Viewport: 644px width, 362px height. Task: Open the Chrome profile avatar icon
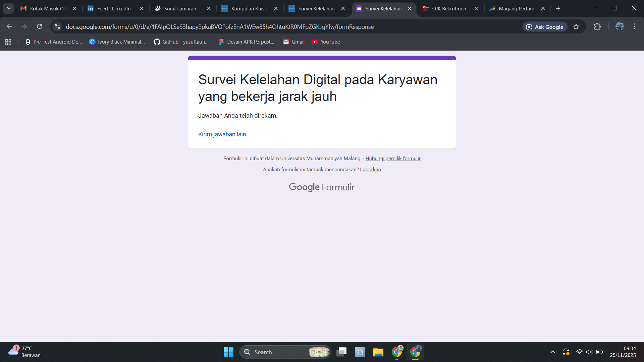[x=619, y=26]
